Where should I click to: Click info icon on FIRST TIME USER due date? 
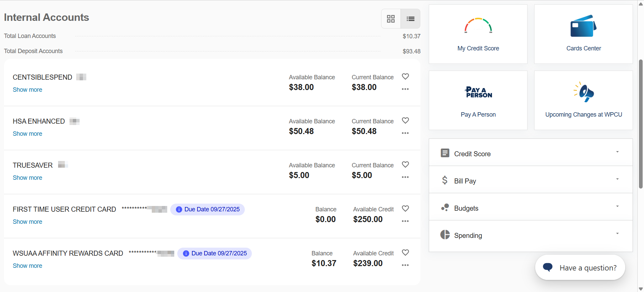pos(179,209)
